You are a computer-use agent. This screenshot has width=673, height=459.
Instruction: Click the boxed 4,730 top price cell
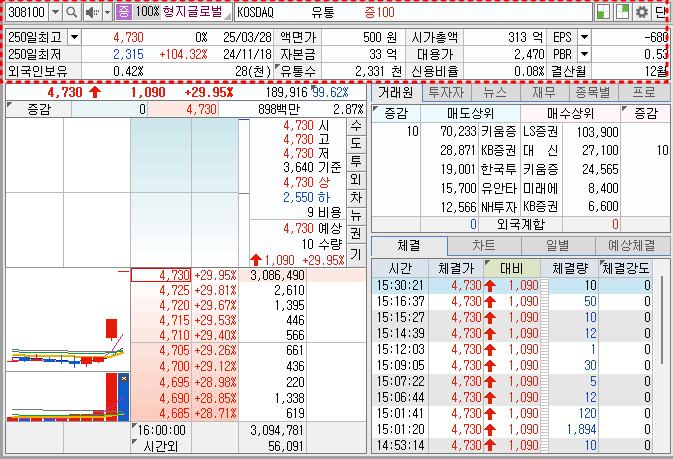[161, 275]
